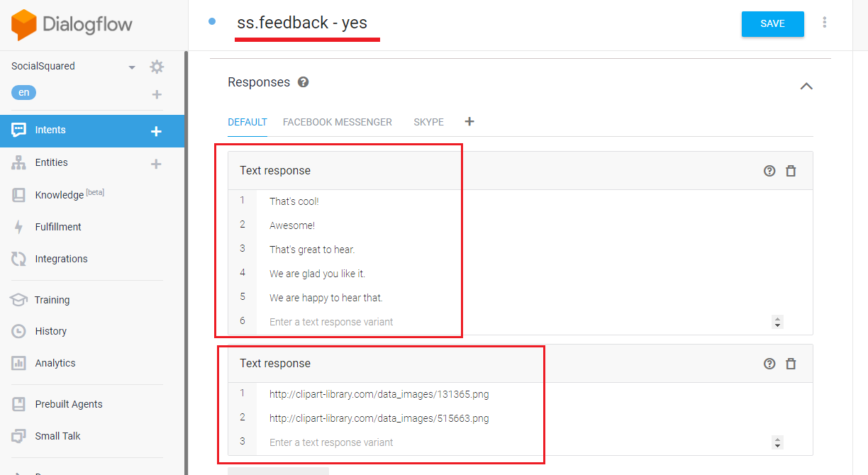Select the en language badge
The height and width of the screenshot is (475, 868).
click(x=23, y=93)
